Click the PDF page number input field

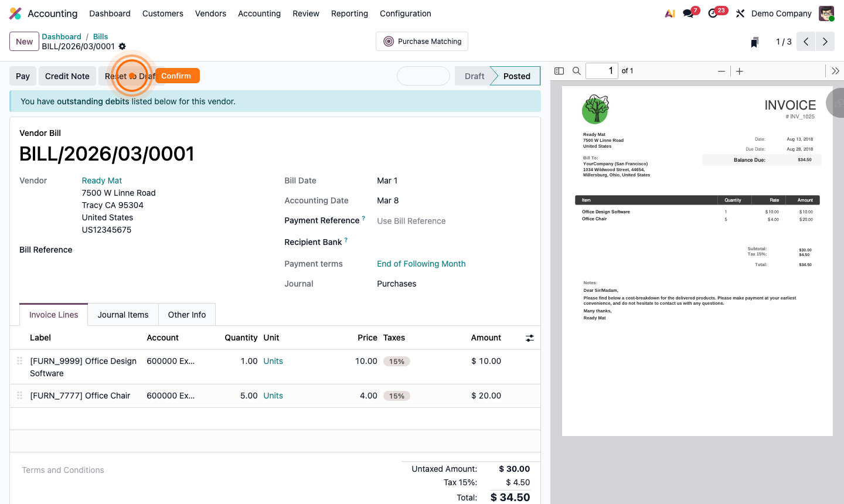[x=602, y=70]
